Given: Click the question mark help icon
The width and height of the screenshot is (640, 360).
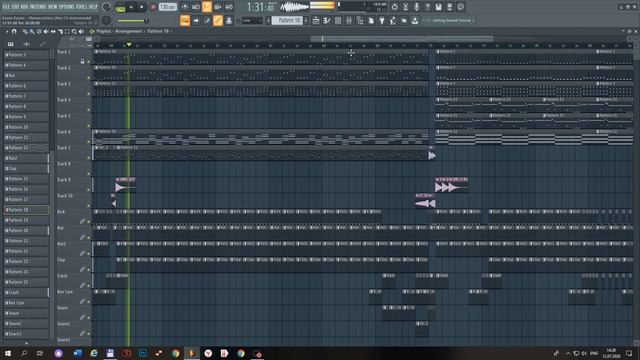Looking at the screenshot, I should (427, 7).
